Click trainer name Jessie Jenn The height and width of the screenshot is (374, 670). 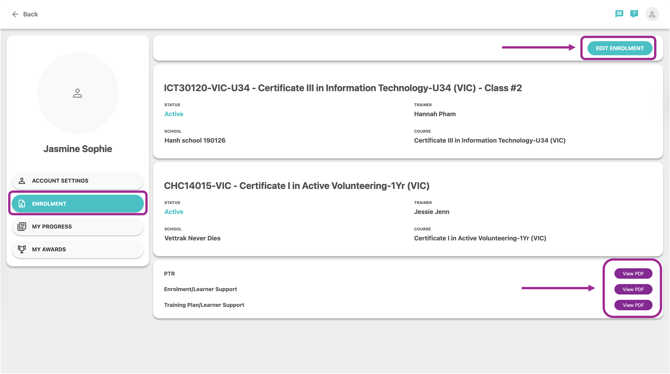click(432, 212)
